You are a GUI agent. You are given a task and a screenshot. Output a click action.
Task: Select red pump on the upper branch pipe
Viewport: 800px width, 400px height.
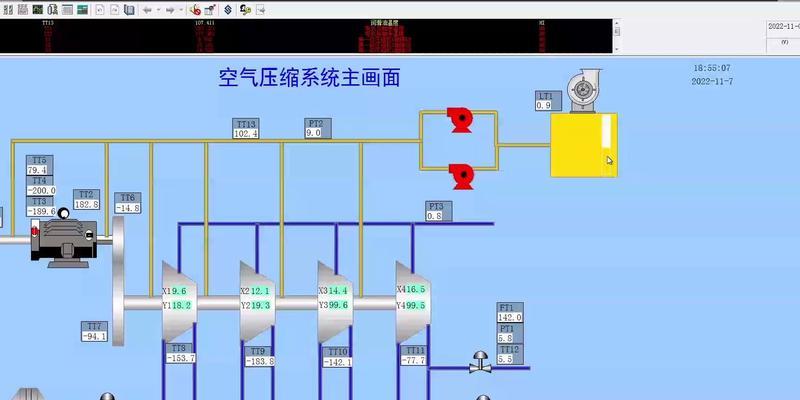pyautogui.click(x=460, y=120)
